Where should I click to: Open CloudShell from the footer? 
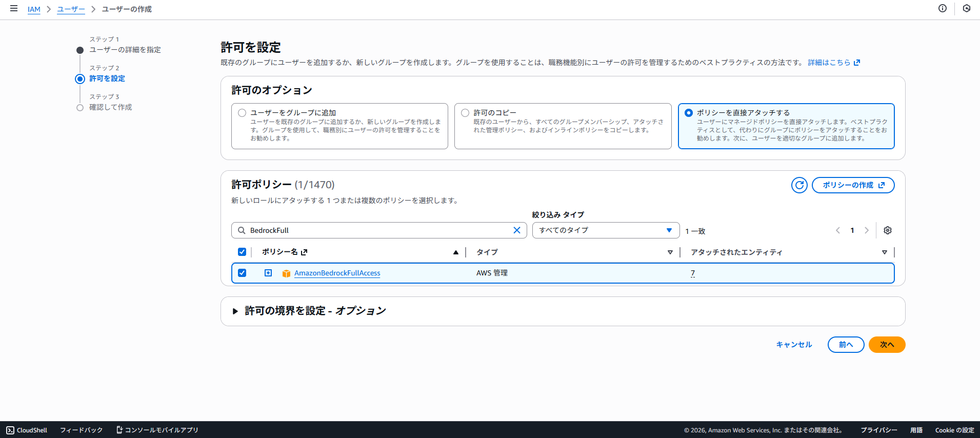coord(27,430)
